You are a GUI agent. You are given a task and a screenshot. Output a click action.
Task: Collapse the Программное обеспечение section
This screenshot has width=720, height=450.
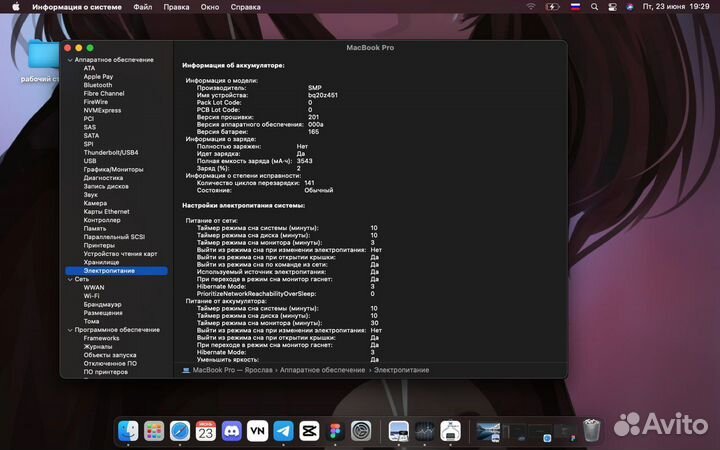click(70, 330)
